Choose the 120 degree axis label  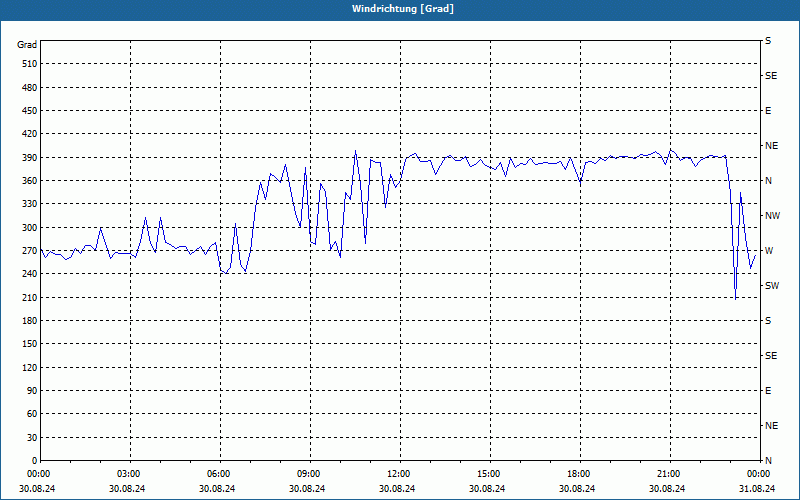tap(30, 367)
